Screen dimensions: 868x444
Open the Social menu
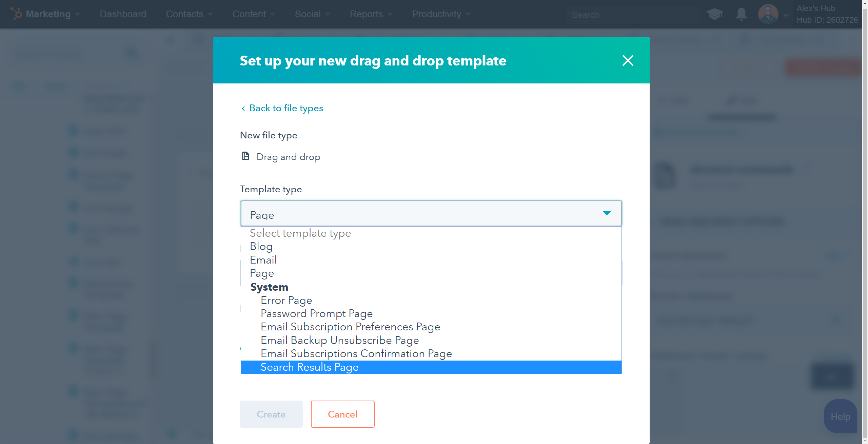312,14
